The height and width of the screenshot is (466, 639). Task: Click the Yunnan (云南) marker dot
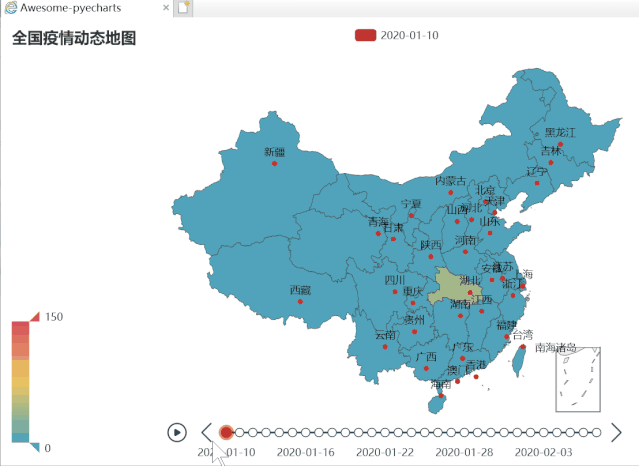click(x=385, y=347)
